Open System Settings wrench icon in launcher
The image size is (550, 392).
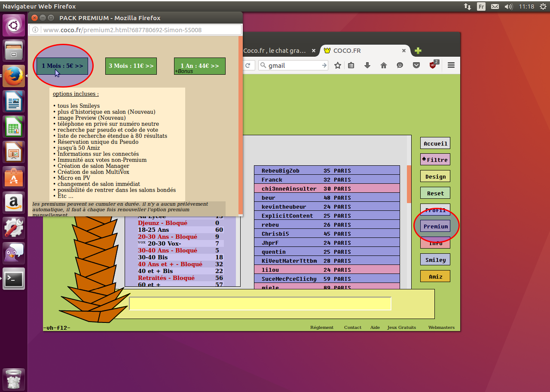point(14,228)
